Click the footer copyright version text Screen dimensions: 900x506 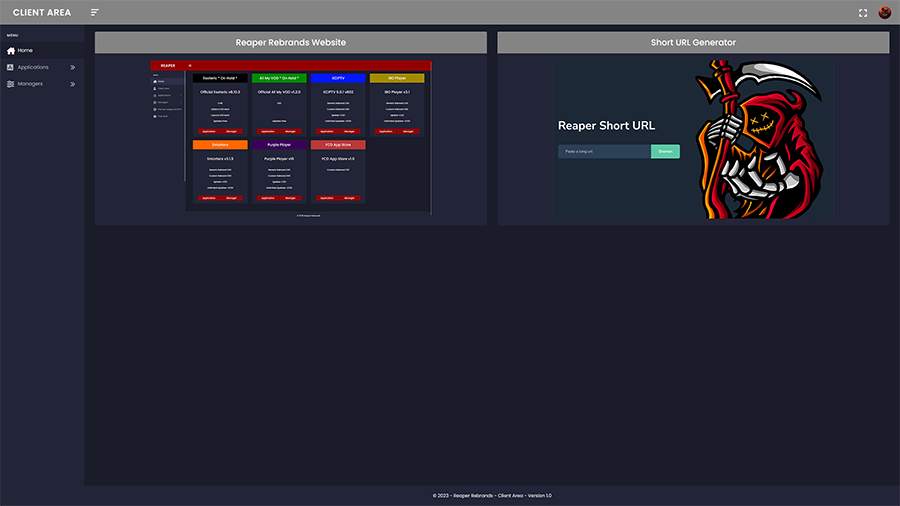click(x=492, y=495)
